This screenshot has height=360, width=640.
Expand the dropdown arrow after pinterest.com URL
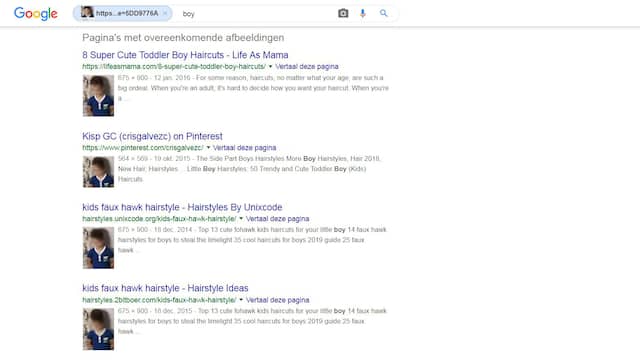point(208,148)
